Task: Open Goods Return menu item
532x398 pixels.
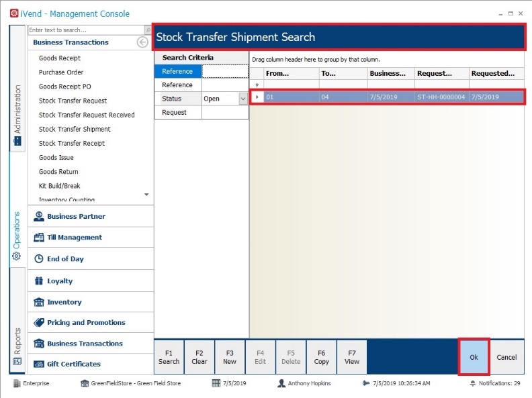Action: click(58, 172)
